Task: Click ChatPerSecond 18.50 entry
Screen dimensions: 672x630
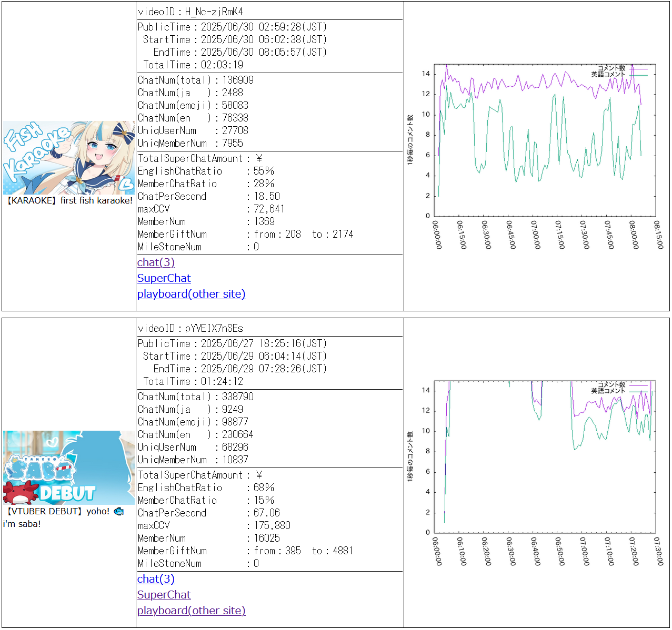Action: (209, 196)
